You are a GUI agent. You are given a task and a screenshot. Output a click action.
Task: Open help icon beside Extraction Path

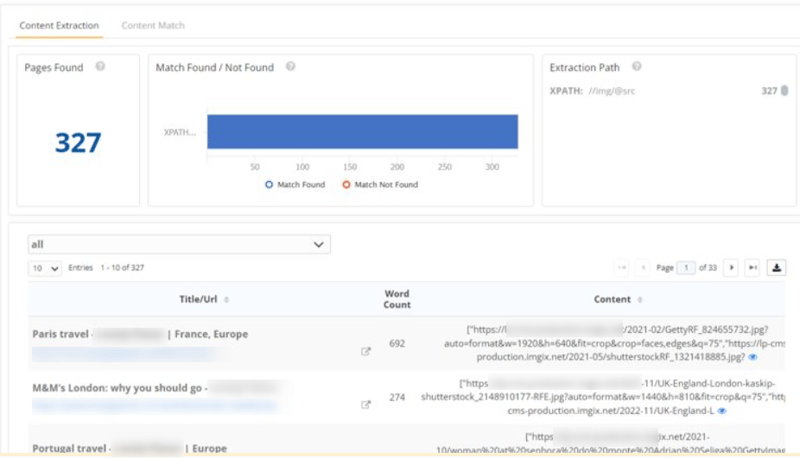coord(636,66)
